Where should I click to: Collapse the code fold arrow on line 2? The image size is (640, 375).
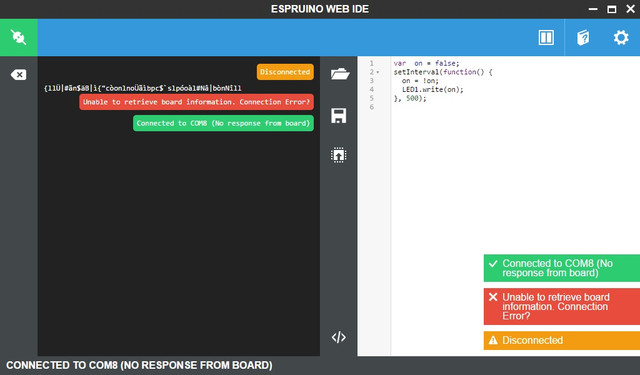(x=378, y=72)
